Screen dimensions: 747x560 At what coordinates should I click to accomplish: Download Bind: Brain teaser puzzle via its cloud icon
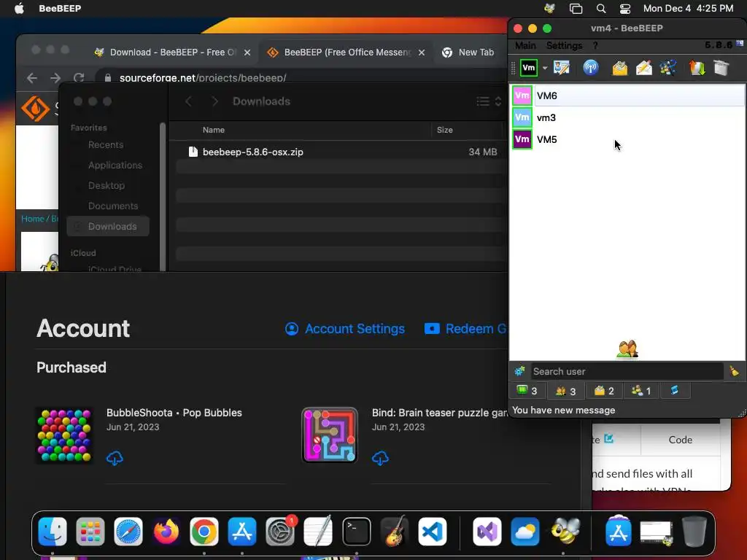[x=380, y=458]
